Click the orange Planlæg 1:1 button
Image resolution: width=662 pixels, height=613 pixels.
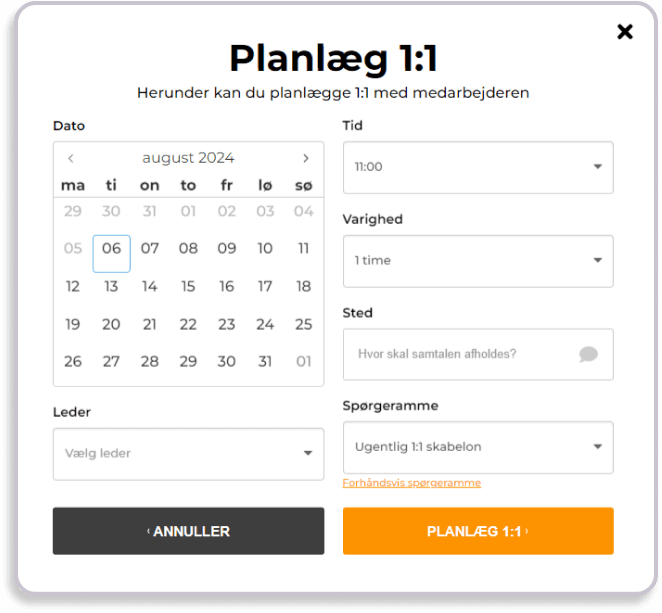[478, 531]
